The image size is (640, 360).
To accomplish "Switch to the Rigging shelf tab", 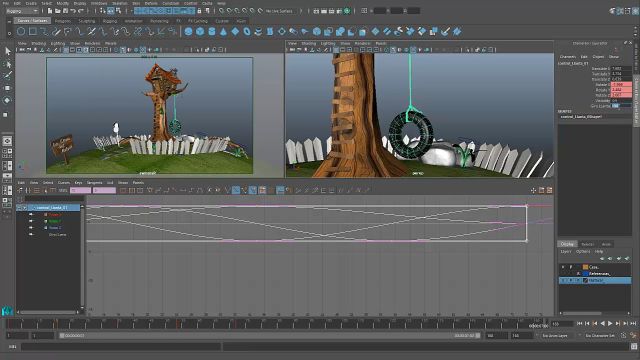I will click(x=109, y=21).
